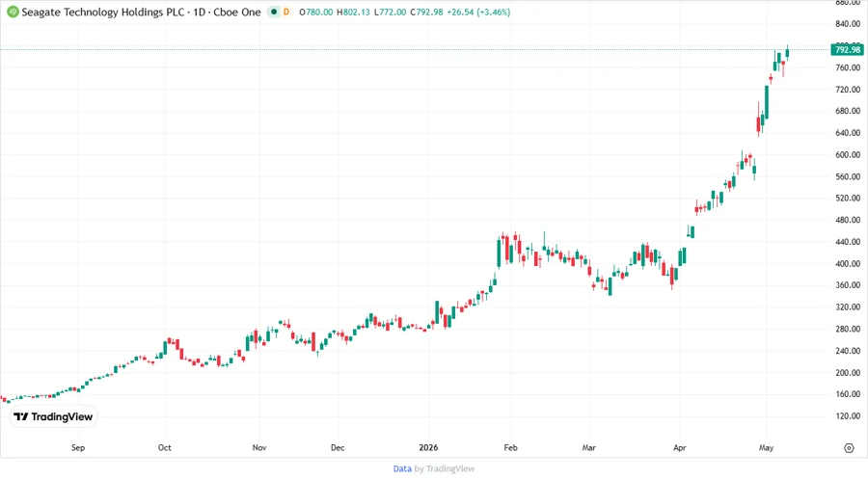Click the Dec label on time axis
The image size is (868, 480).
point(338,448)
